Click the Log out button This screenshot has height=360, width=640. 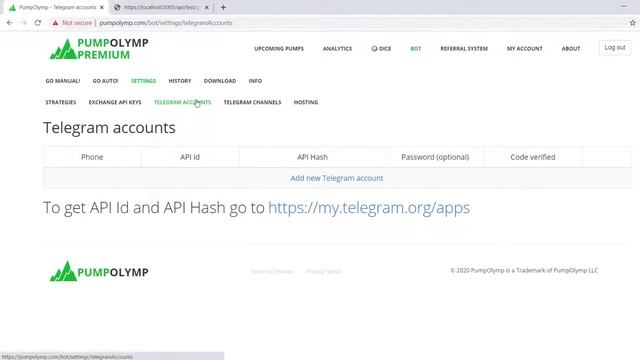pos(615,48)
